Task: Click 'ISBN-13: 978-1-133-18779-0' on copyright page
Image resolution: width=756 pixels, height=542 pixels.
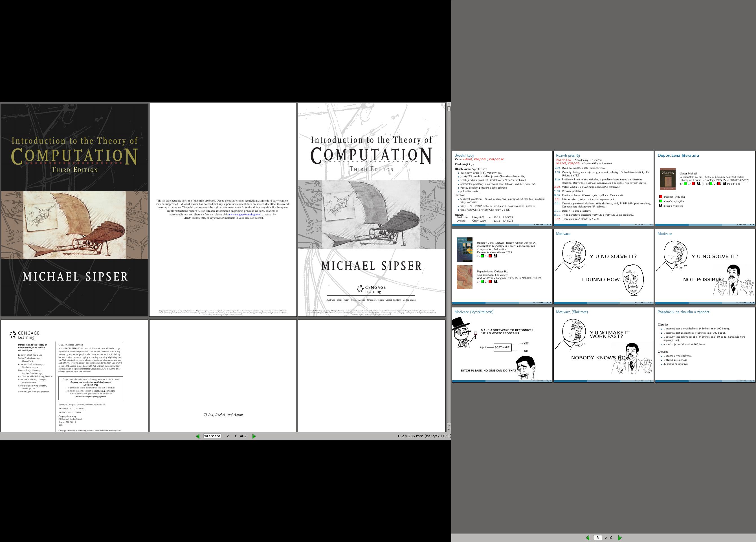Action: 72,408
